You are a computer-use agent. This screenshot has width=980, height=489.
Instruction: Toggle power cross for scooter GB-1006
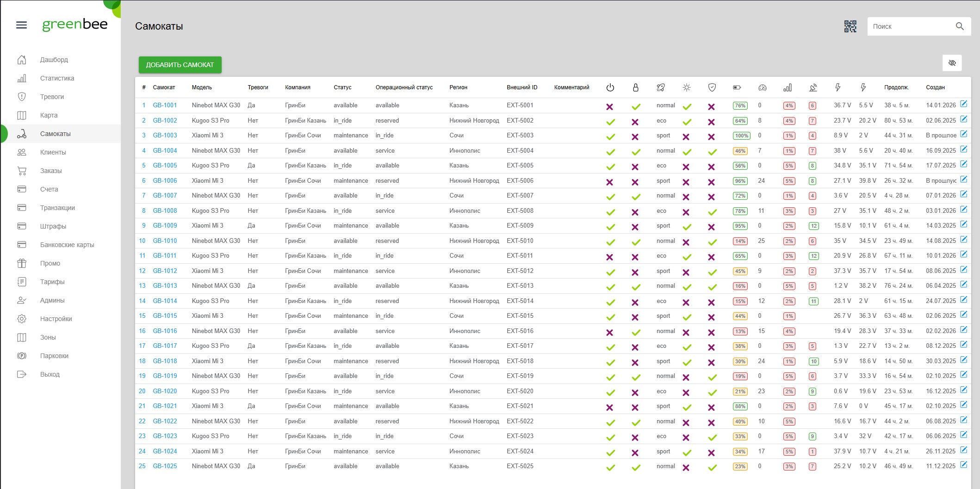click(x=610, y=182)
